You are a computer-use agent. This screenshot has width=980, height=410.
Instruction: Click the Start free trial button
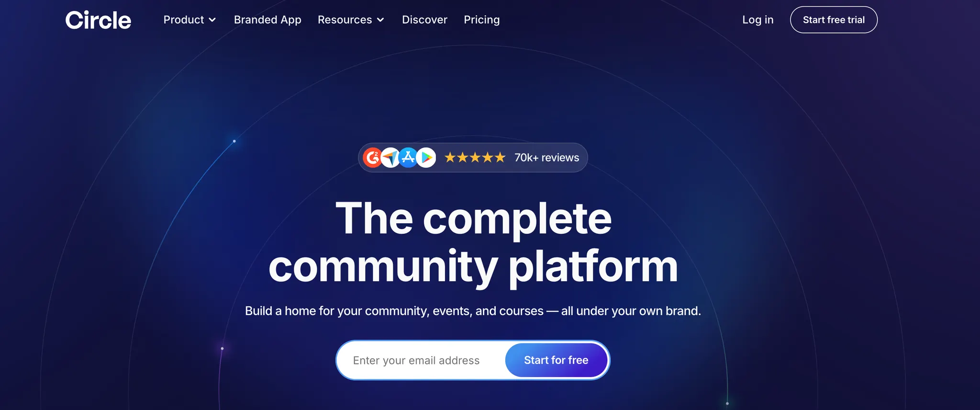tap(834, 20)
